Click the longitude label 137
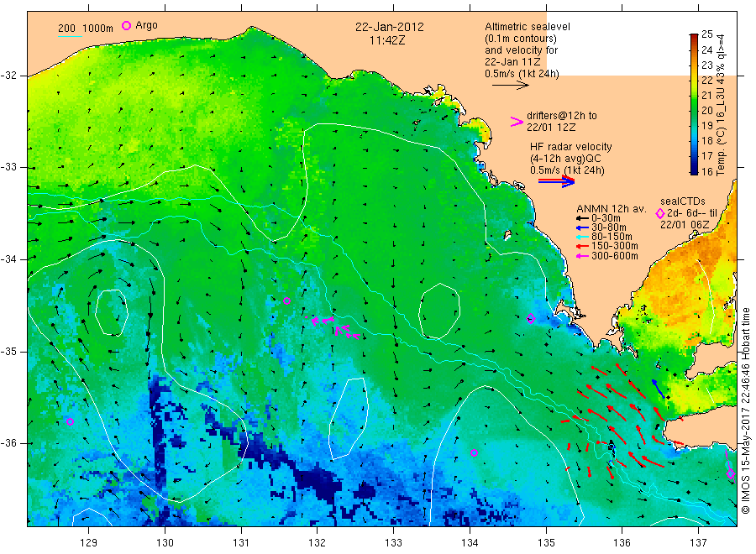 (x=699, y=543)
